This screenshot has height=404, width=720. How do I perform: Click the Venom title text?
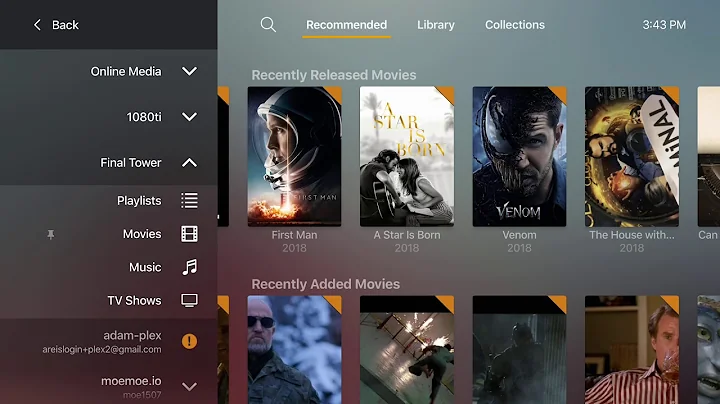pos(519,235)
